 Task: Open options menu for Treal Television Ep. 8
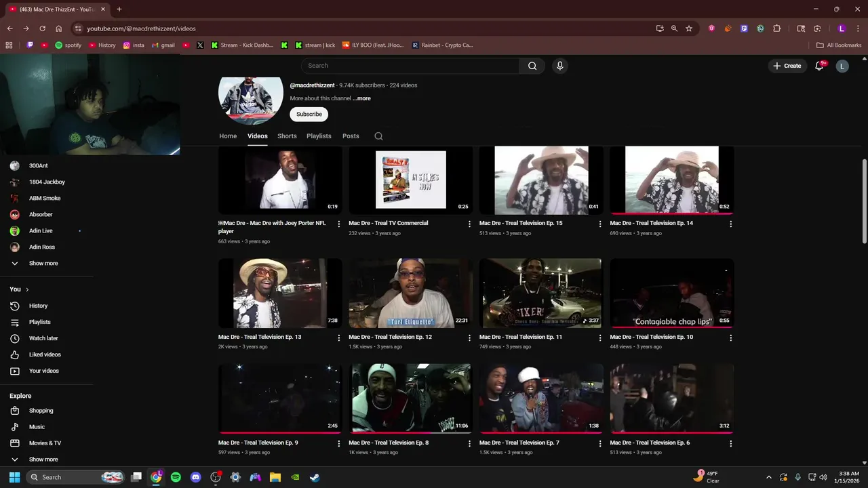click(469, 443)
